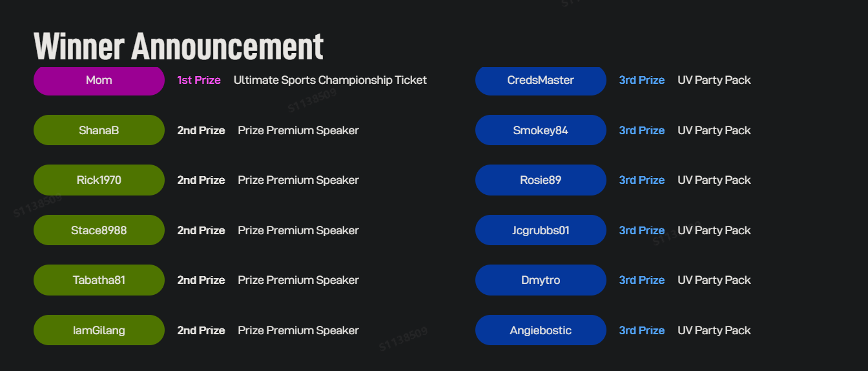Screen dimensions: 868x371
Task: Click Prize Premium Speaker next to IamGilang
Action: (x=298, y=330)
